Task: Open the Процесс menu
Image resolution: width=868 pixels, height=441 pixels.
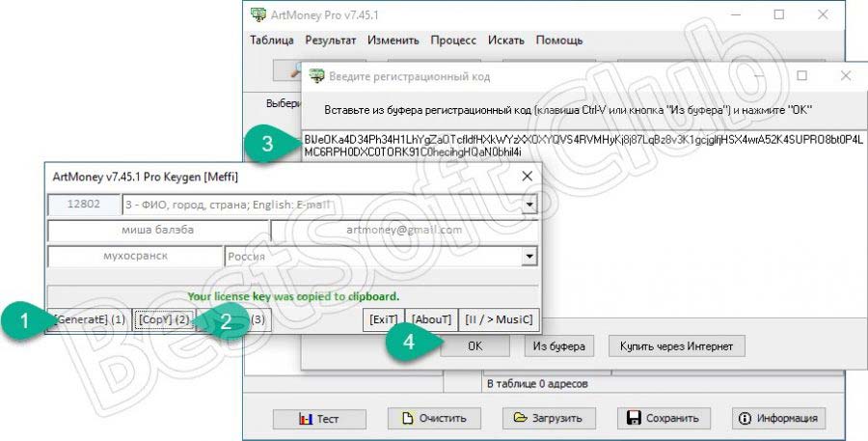Action: [453, 41]
